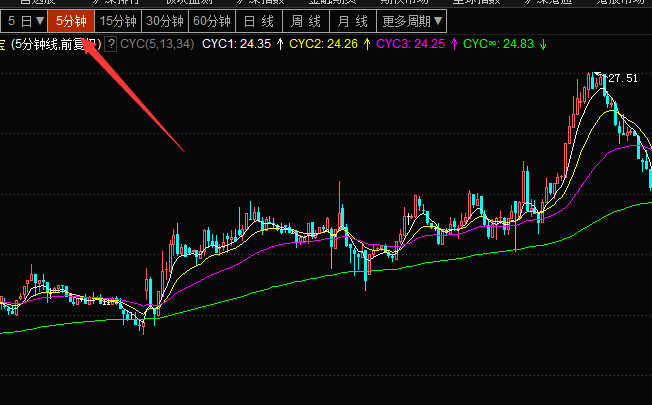Switch to the 周线 weekly chart tab
Image resolution: width=652 pixels, height=405 pixels.
coord(306,21)
